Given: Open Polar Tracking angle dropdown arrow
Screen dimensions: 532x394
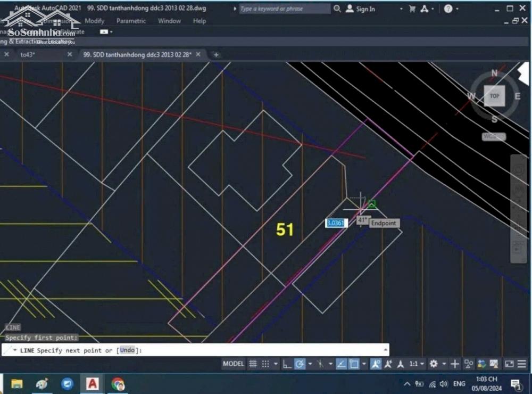Looking at the screenshot, I should (x=309, y=364).
